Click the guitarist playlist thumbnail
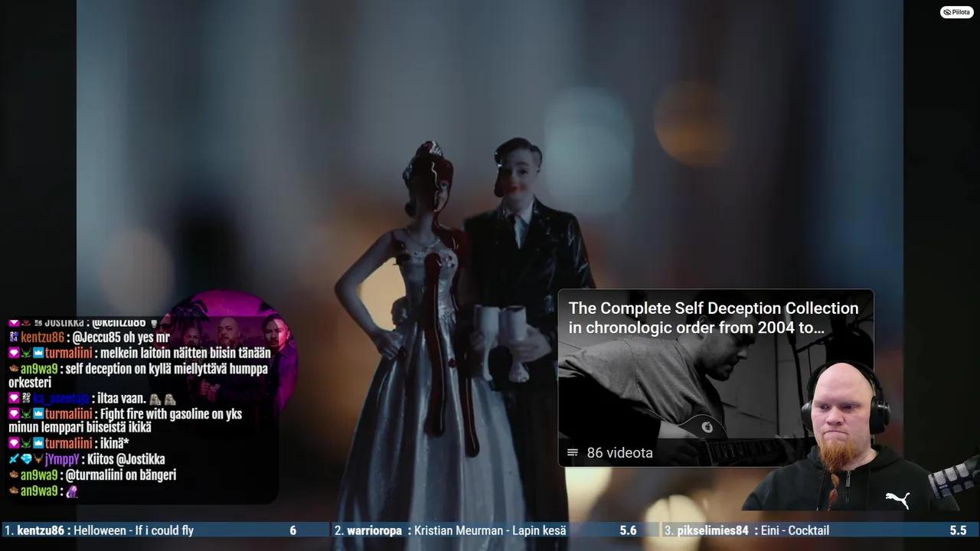The image size is (980, 551). point(715,378)
